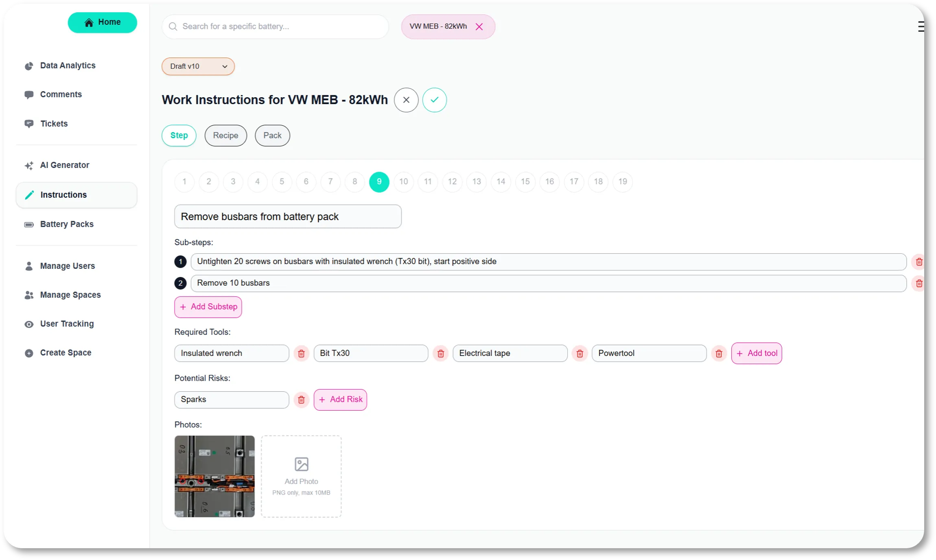Delete the 'Untighten 20 screws' sub-step

click(x=919, y=262)
